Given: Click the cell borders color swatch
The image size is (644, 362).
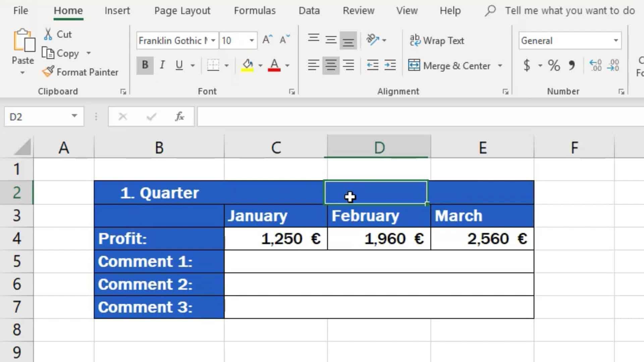Looking at the screenshot, I should click(213, 71).
